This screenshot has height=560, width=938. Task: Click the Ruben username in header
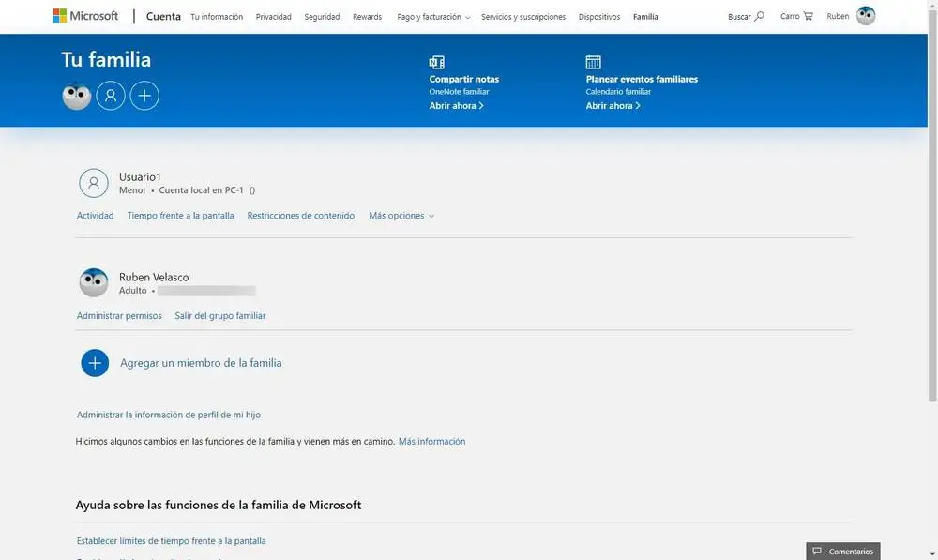click(838, 16)
